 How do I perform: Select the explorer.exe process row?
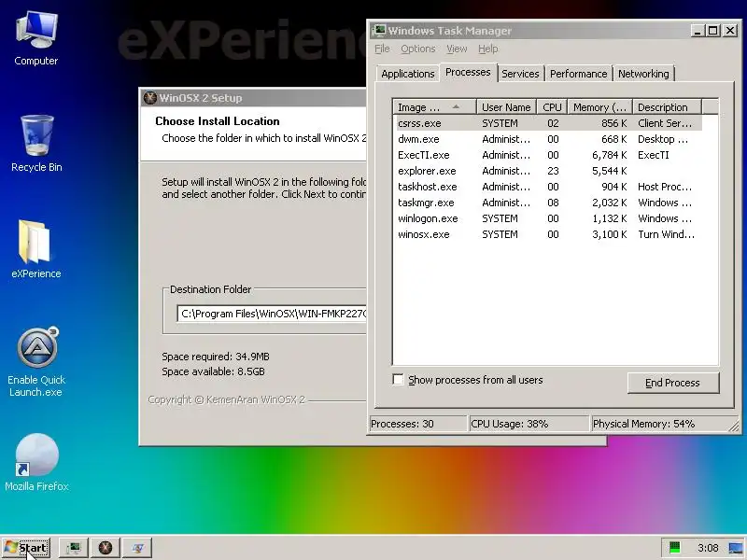548,171
